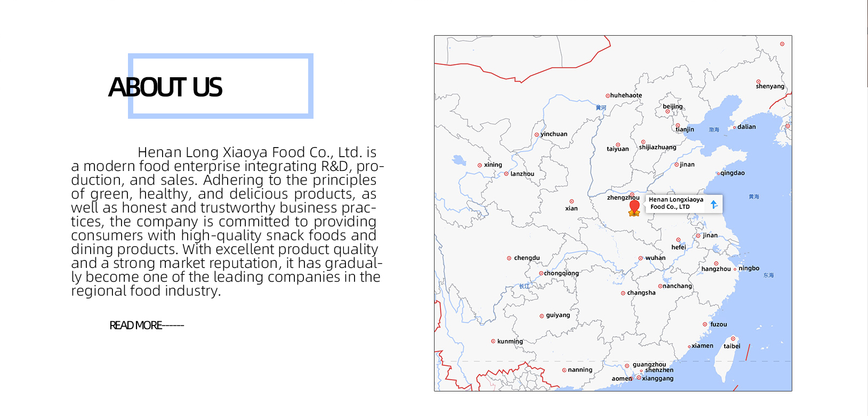Image resolution: width=868 pixels, height=416 pixels.
Task: Click the Shenyang city marker
Action: (x=758, y=81)
